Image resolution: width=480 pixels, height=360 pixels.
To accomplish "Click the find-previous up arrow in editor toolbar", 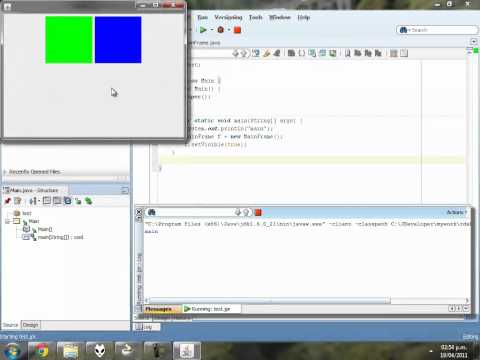I will (245, 53).
